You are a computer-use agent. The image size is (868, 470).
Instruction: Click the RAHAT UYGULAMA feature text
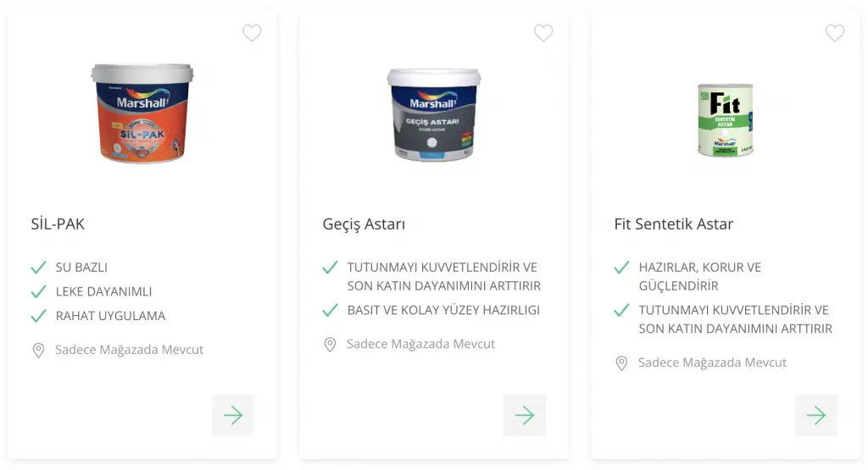tap(111, 316)
